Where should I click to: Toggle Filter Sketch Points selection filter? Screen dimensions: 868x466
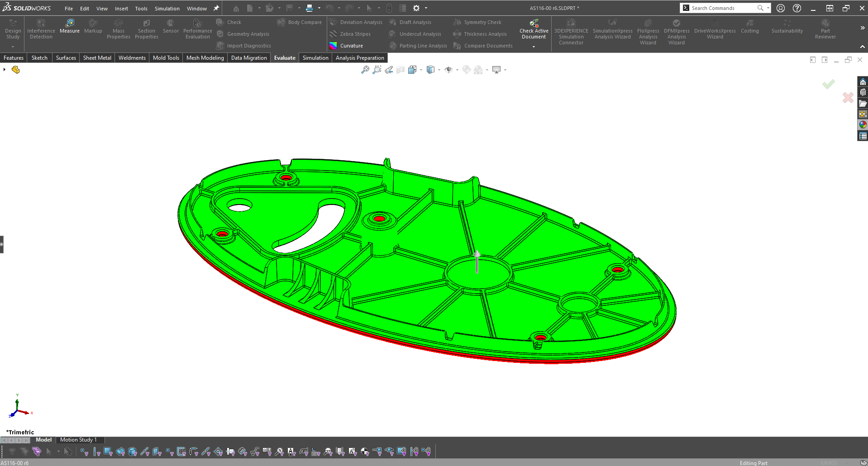169,452
